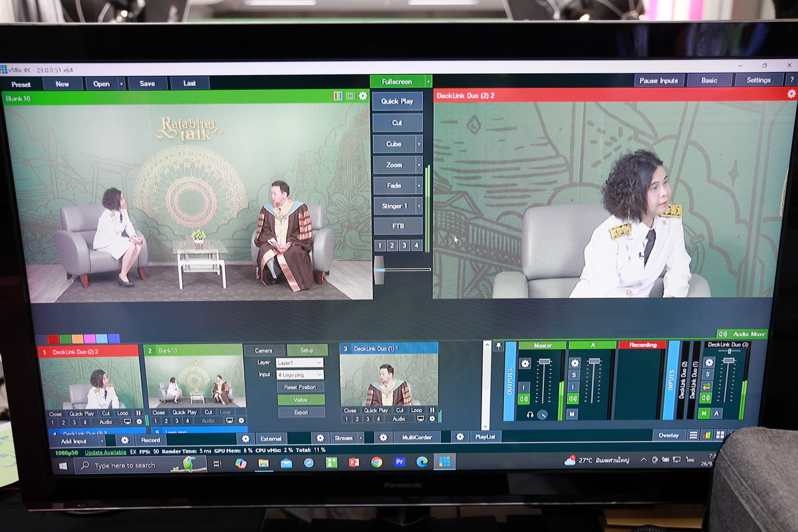The image size is (798, 532).
Task: Select the red category color swatch
Action: point(53,338)
